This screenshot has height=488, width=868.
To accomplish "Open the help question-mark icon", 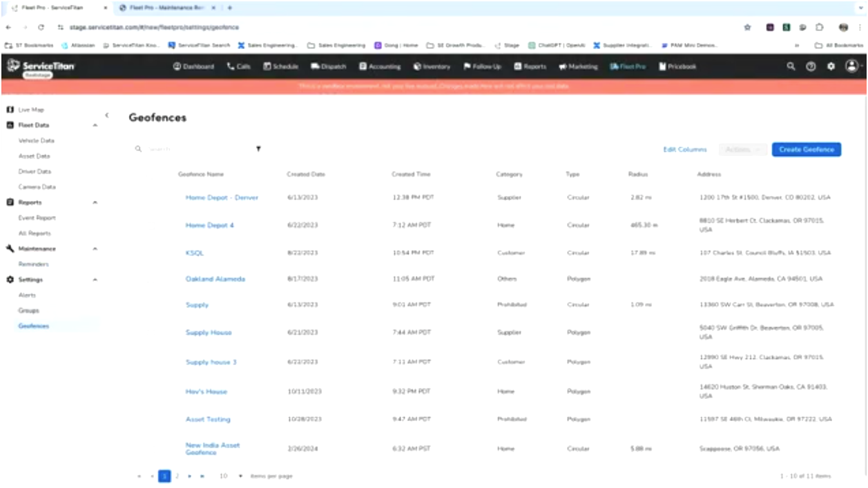I will (811, 67).
